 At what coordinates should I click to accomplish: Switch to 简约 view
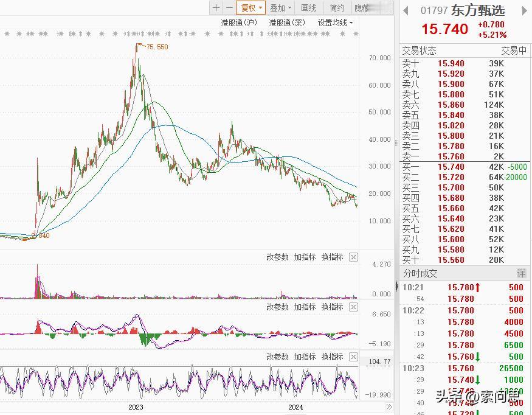pos(337,7)
